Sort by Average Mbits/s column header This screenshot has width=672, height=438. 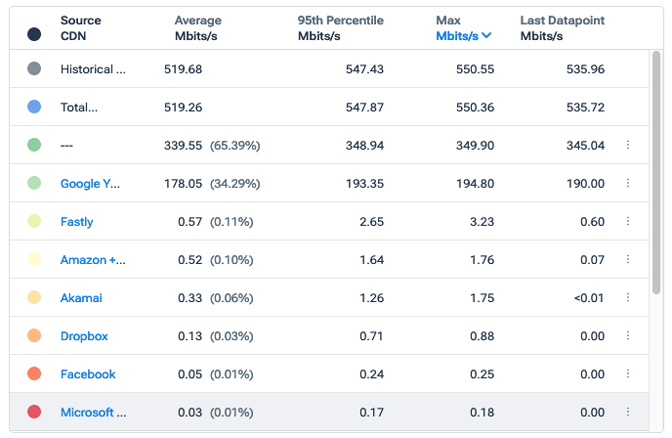(x=198, y=28)
